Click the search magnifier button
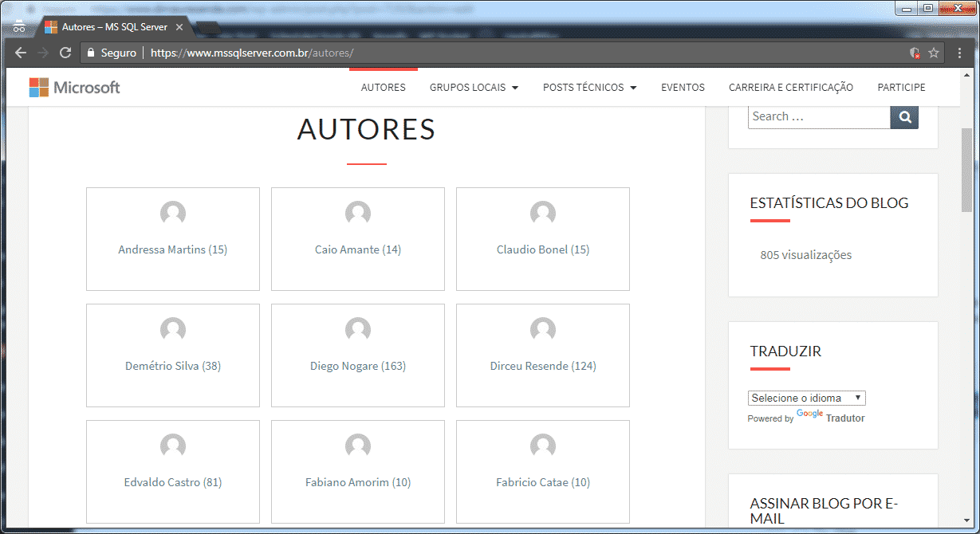This screenshot has width=980, height=534. pos(904,116)
